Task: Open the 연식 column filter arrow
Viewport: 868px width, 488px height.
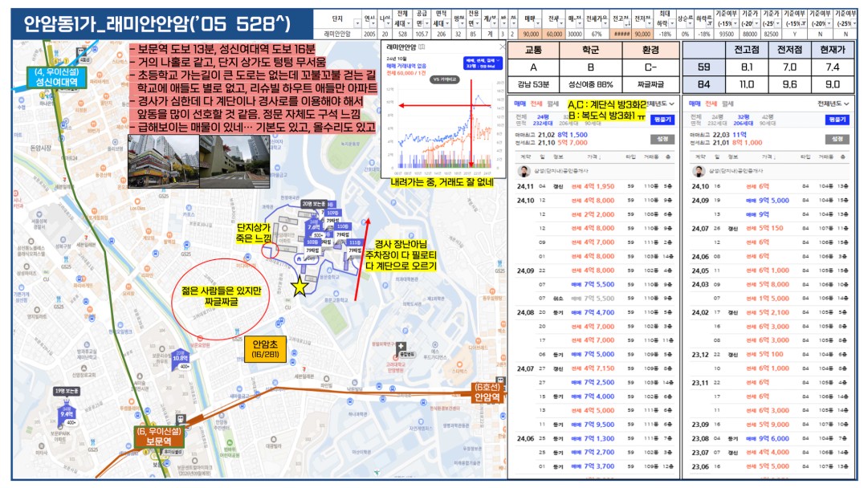Action: coord(373,23)
